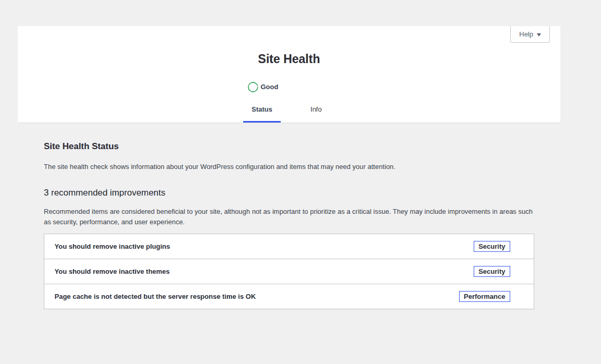601x364 pixels.
Task: Click the paragraph starting 'Recommended items are considered'
Action: pos(288,217)
